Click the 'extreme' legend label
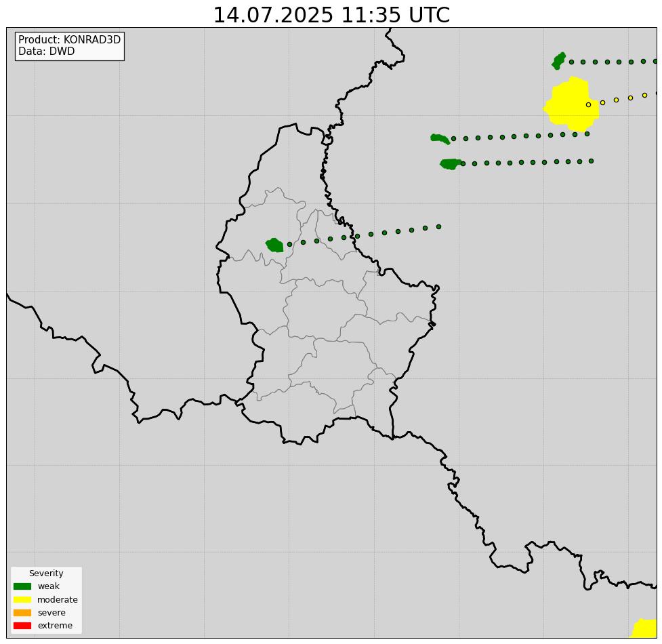 click(55, 626)
